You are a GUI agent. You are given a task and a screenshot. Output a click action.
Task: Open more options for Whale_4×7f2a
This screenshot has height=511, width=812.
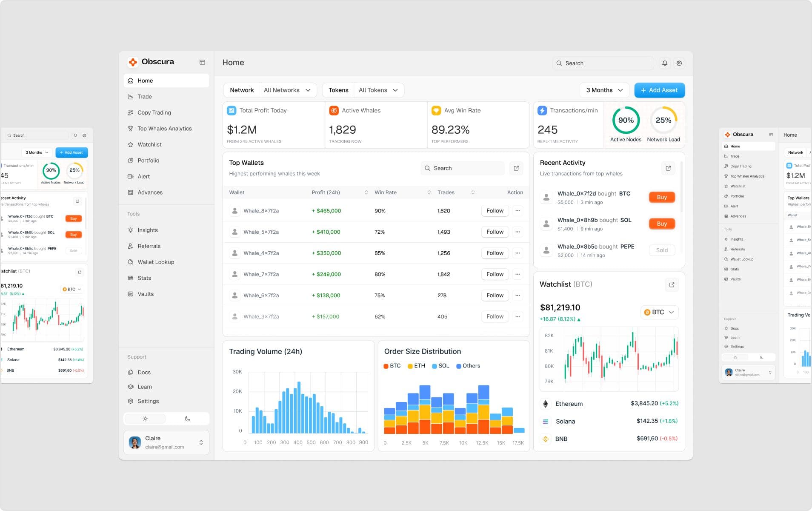pyautogui.click(x=518, y=253)
